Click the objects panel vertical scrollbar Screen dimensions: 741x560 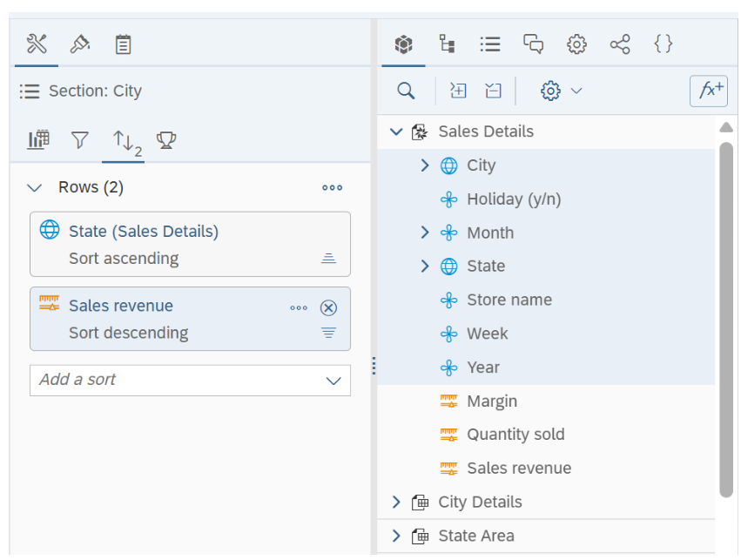(726, 320)
